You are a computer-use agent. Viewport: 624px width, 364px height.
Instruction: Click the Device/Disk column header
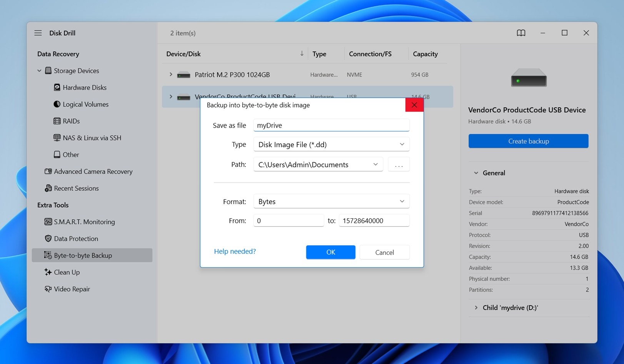point(184,54)
